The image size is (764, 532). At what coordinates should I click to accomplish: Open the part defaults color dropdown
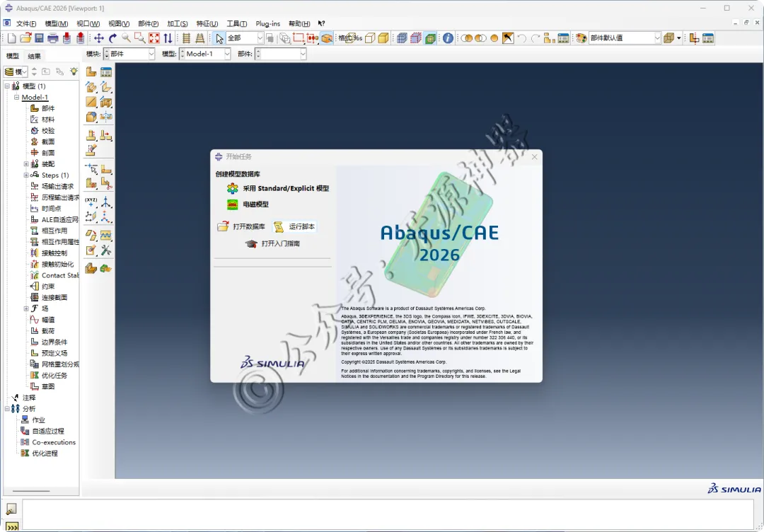tap(625, 38)
